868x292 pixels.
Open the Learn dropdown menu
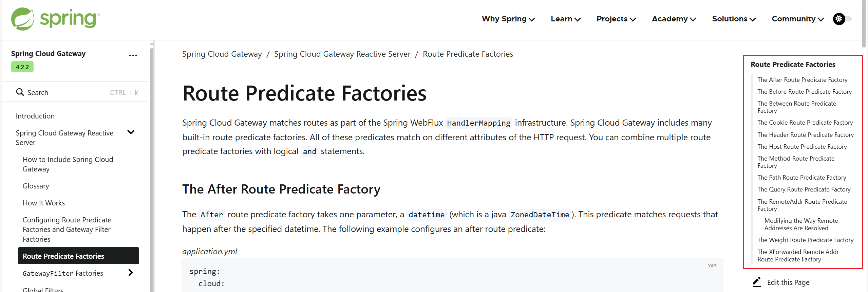click(566, 19)
